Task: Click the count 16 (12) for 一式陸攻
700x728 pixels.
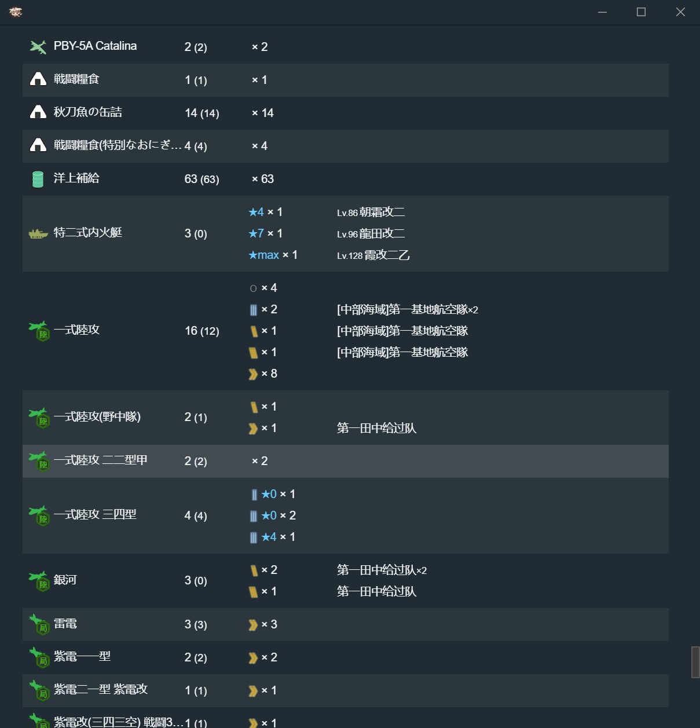Action: (x=202, y=331)
